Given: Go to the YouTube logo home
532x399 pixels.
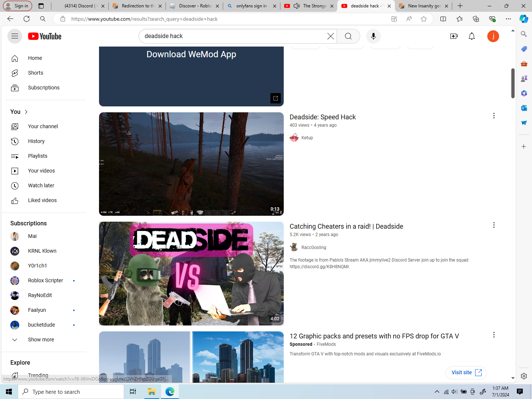Looking at the screenshot, I should click(45, 36).
